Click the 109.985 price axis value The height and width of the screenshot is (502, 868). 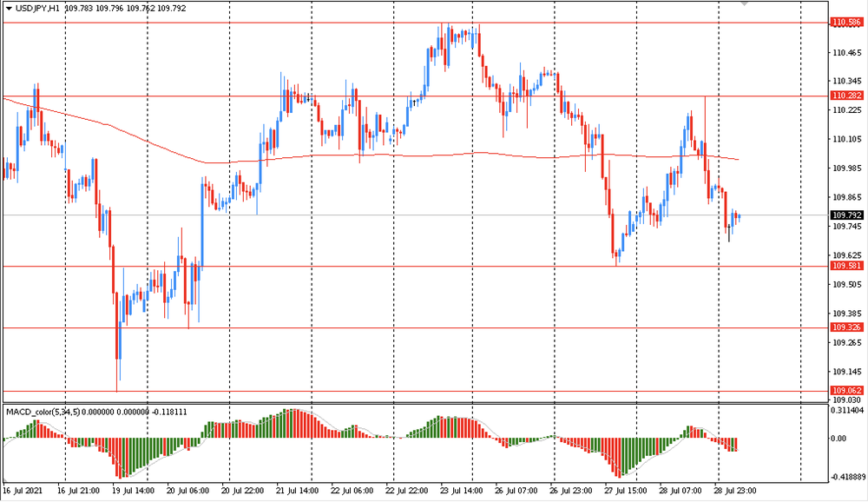(x=847, y=168)
